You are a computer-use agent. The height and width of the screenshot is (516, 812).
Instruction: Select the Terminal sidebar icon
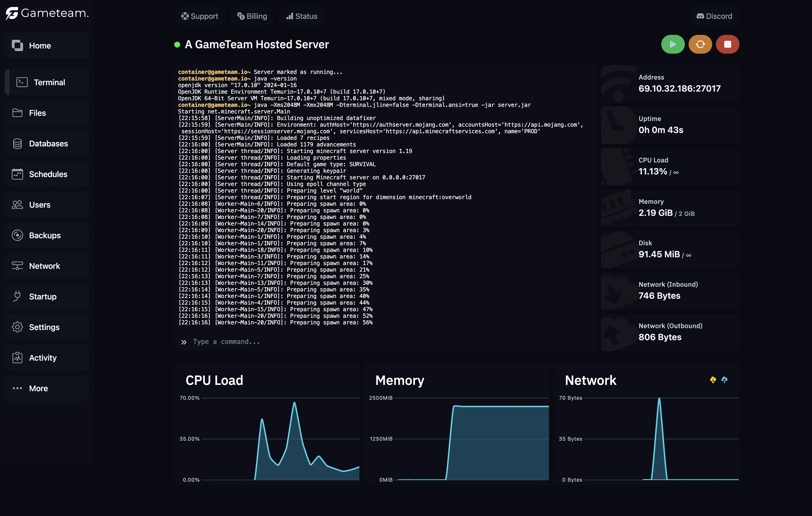[x=22, y=82]
